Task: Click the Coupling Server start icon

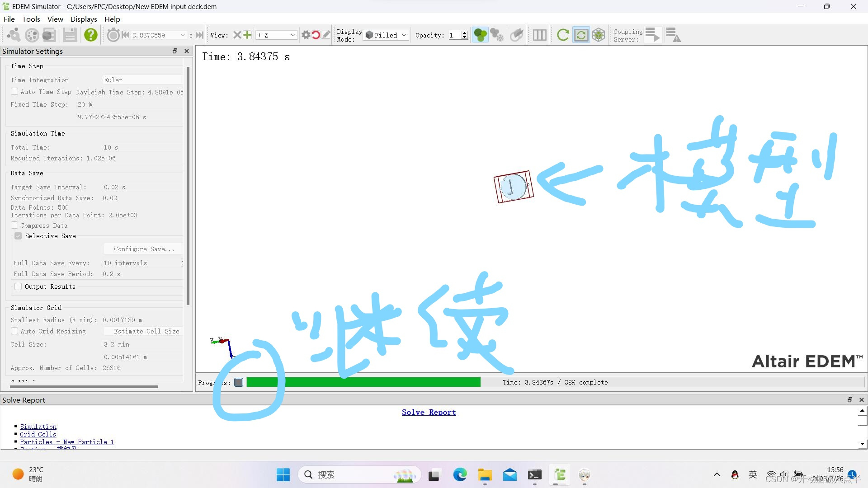Action: point(652,34)
